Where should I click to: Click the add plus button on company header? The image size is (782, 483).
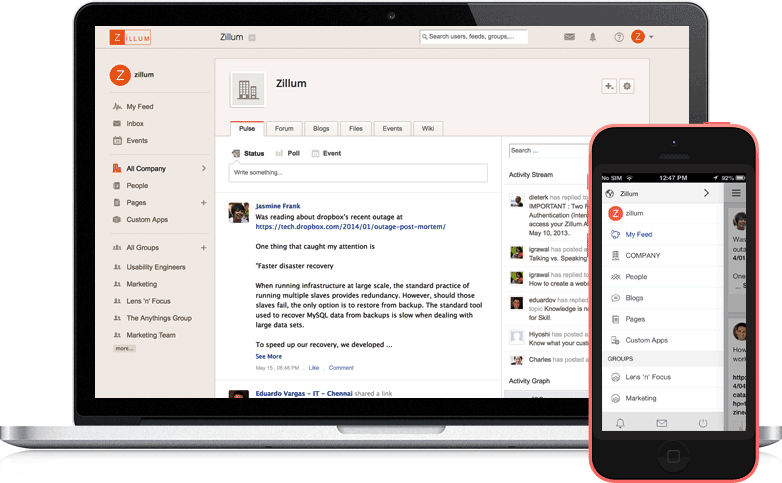coord(609,86)
